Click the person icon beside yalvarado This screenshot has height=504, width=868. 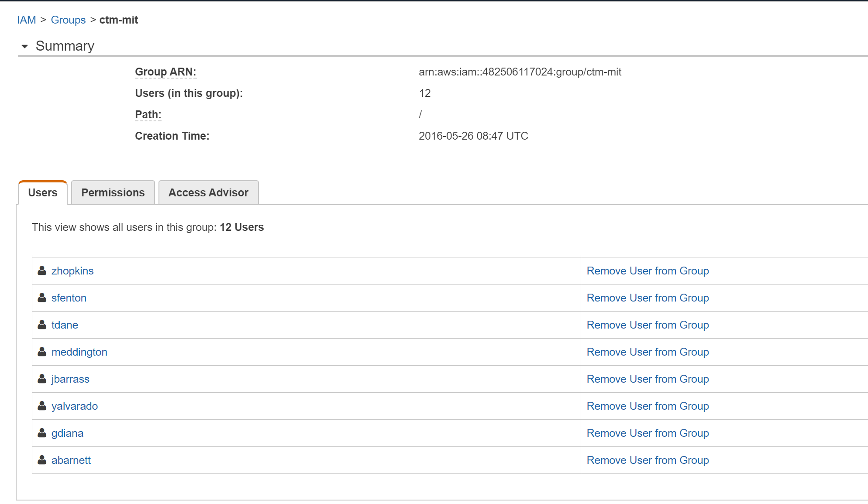pos(42,406)
